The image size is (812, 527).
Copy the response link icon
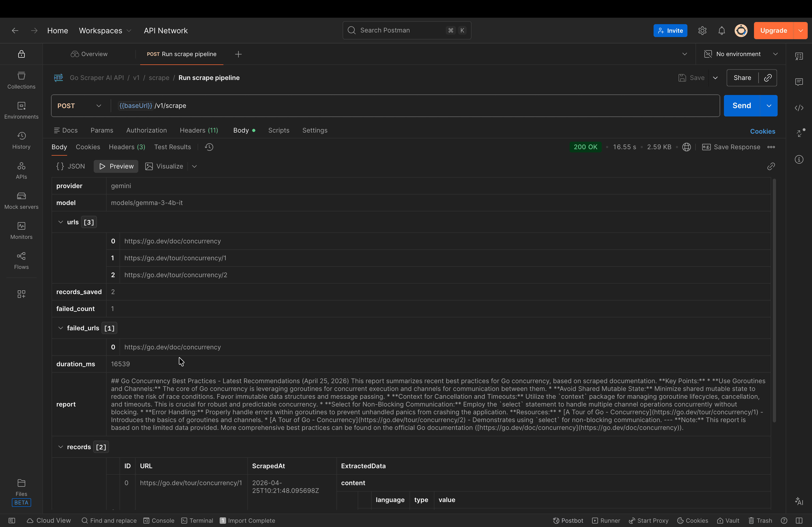(x=771, y=166)
